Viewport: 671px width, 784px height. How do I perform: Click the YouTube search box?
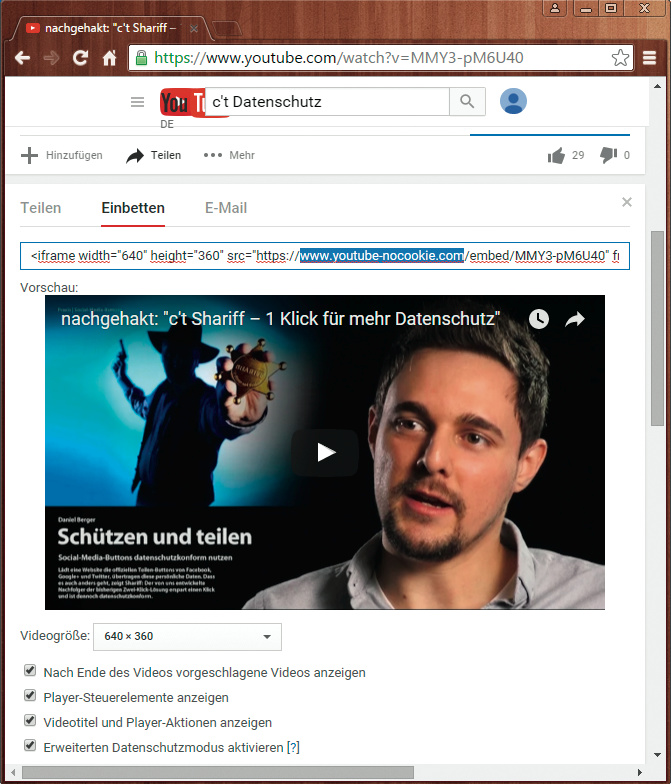click(328, 102)
